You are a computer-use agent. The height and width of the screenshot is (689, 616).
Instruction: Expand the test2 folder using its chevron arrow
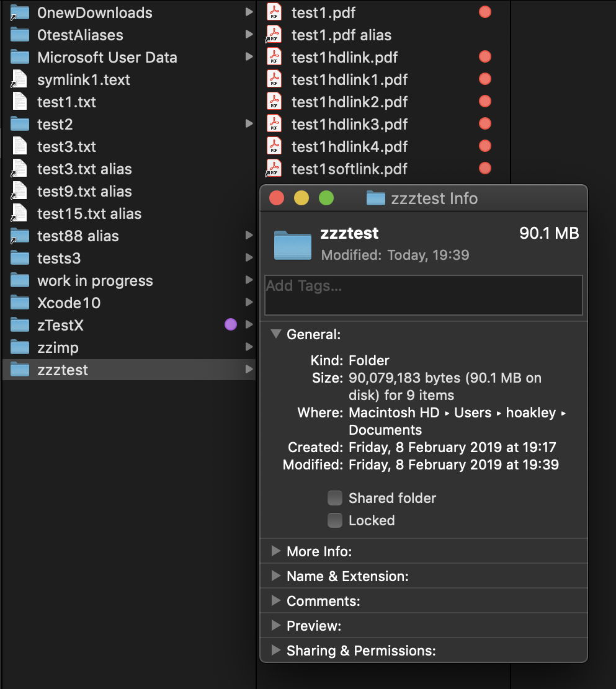[x=248, y=124]
